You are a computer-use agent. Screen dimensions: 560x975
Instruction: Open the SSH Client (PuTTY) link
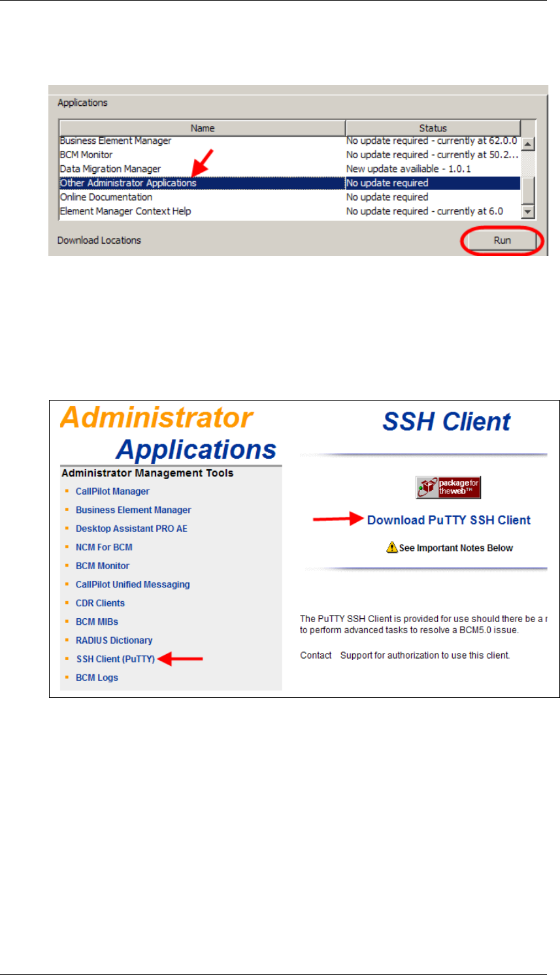tap(116, 659)
